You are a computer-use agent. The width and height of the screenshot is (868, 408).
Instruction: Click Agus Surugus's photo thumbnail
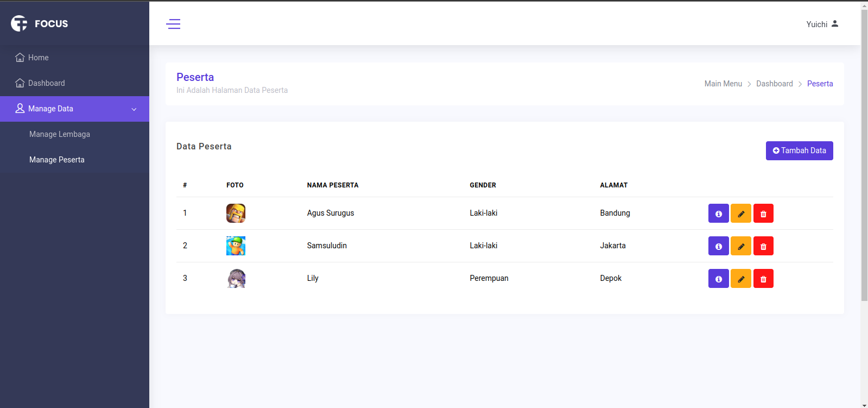click(x=236, y=214)
